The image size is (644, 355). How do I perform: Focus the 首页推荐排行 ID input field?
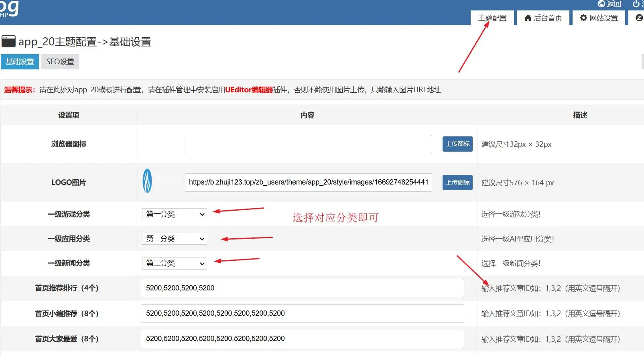pyautogui.click(x=302, y=288)
